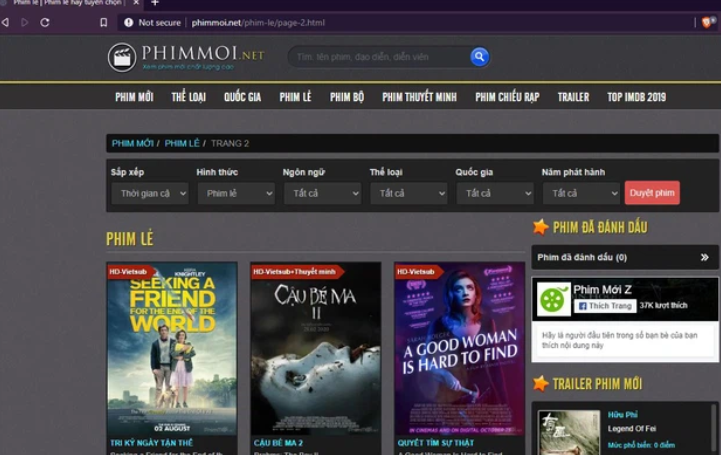721x455 pixels.
Task: Click the browser back arrow
Action: pyautogui.click(x=6, y=22)
